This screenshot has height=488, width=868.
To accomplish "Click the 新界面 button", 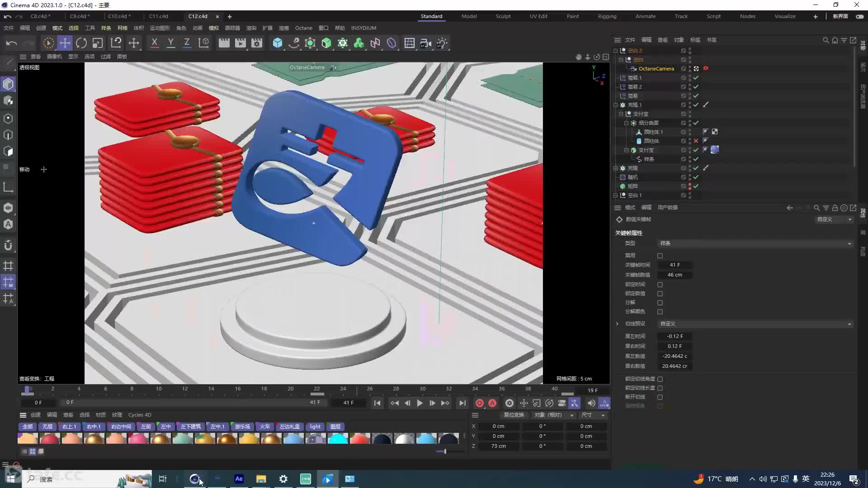I will pyautogui.click(x=840, y=16).
